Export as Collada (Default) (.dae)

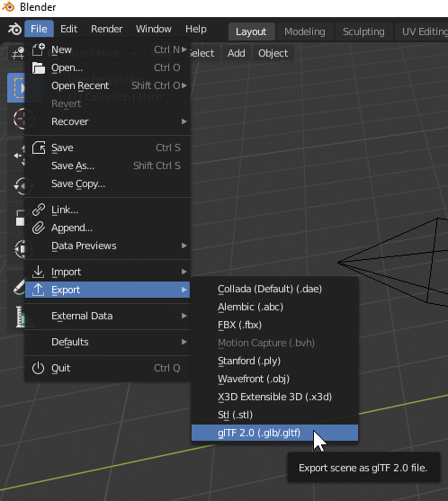tap(274, 289)
